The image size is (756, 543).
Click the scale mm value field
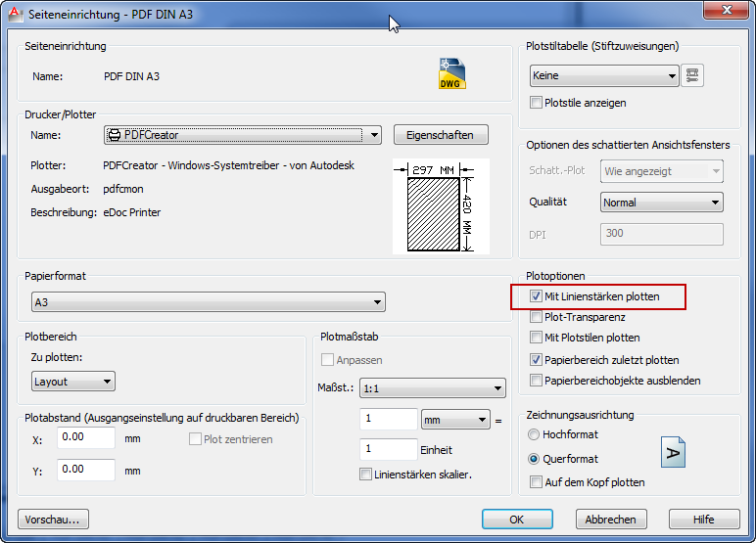388,419
